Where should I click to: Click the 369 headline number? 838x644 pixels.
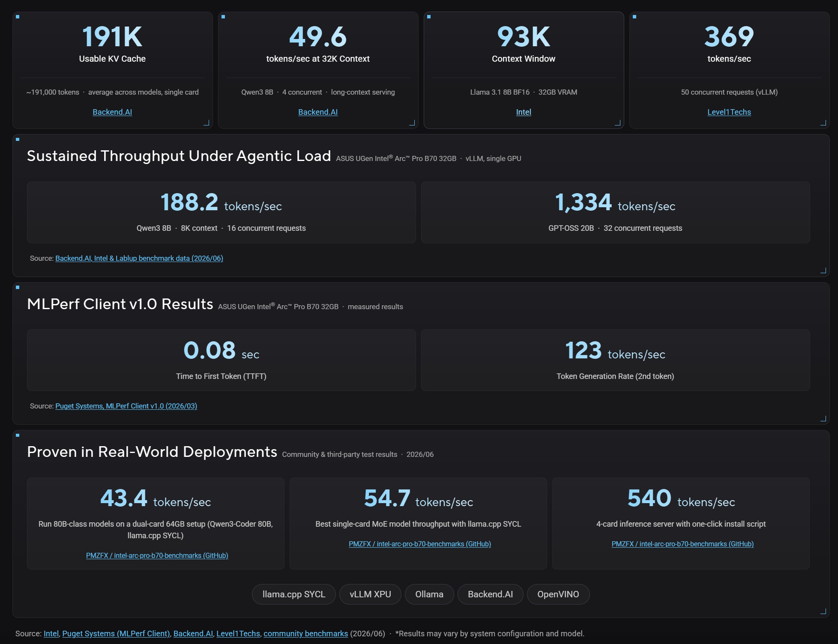[729, 37]
